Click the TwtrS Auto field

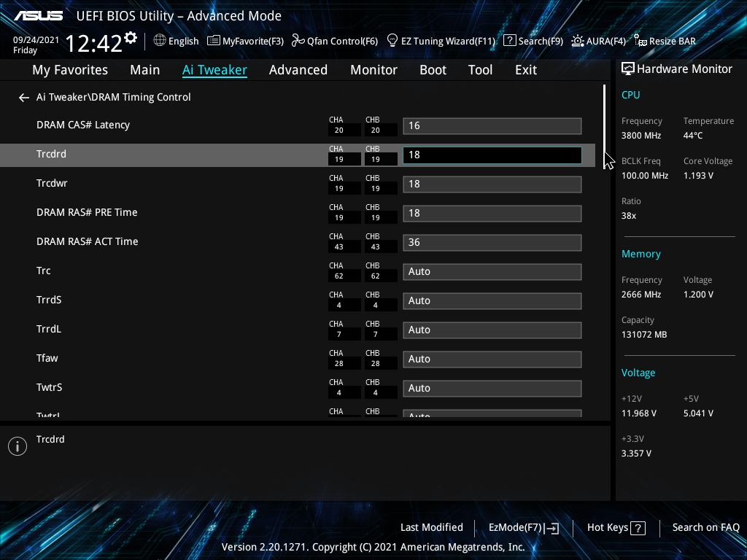pos(492,389)
